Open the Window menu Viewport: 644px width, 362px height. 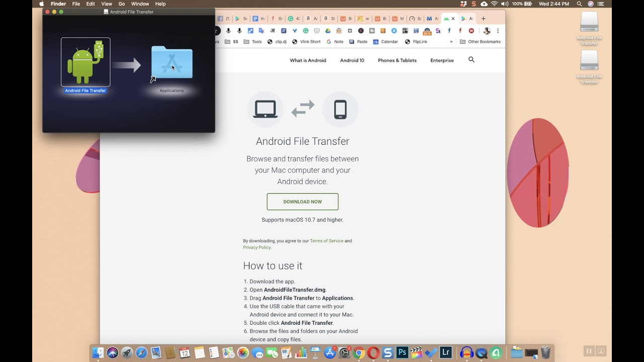[140, 4]
